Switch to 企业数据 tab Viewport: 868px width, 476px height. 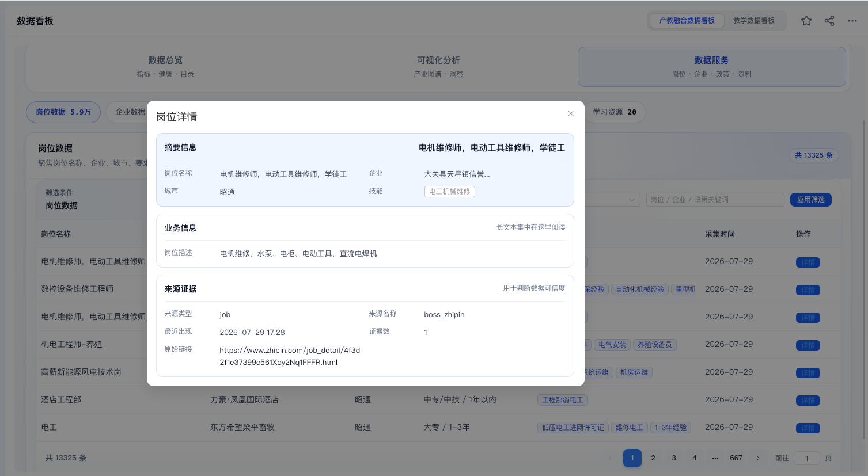pos(130,112)
